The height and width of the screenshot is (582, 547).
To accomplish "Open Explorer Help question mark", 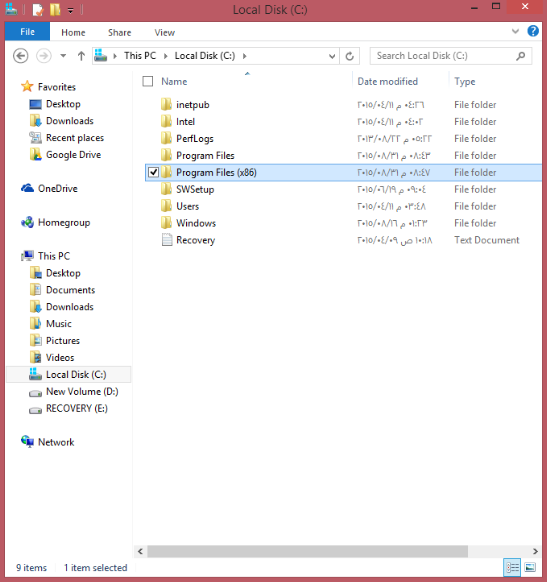I will point(533,31).
